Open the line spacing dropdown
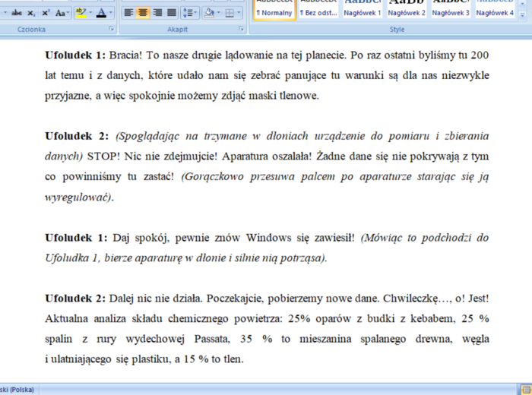 tap(190, 13)
